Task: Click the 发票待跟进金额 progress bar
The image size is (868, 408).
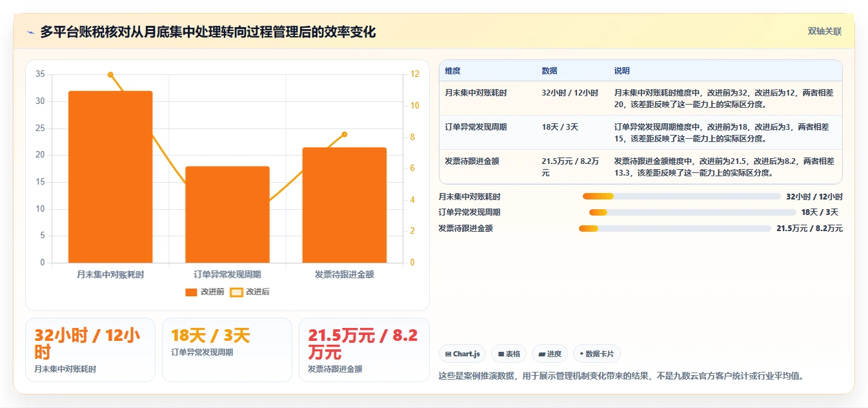Action: 675,229
